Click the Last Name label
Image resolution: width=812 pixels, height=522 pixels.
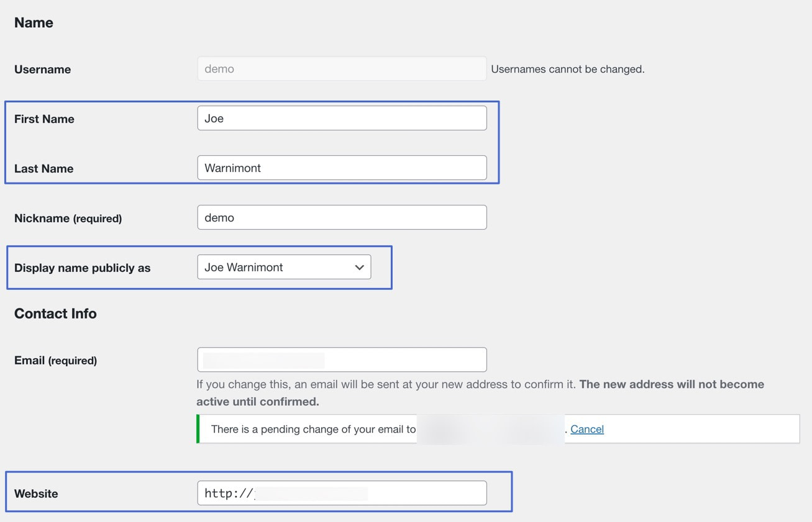(43, 168)
